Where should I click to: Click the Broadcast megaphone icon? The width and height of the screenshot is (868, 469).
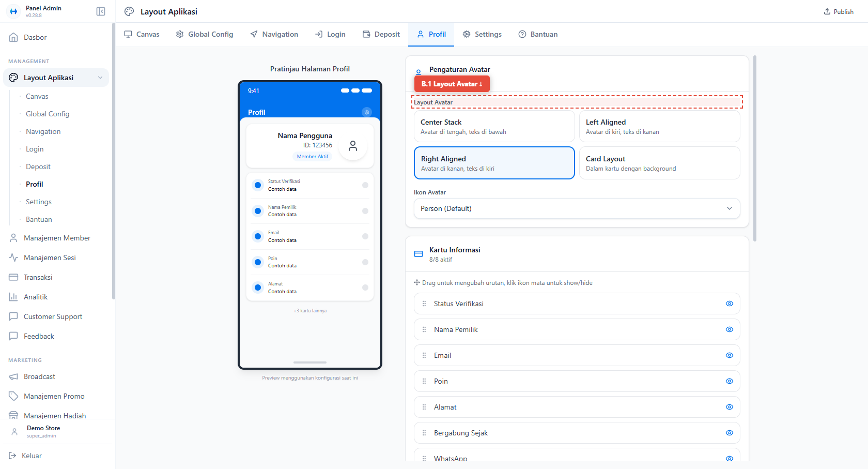13,376
